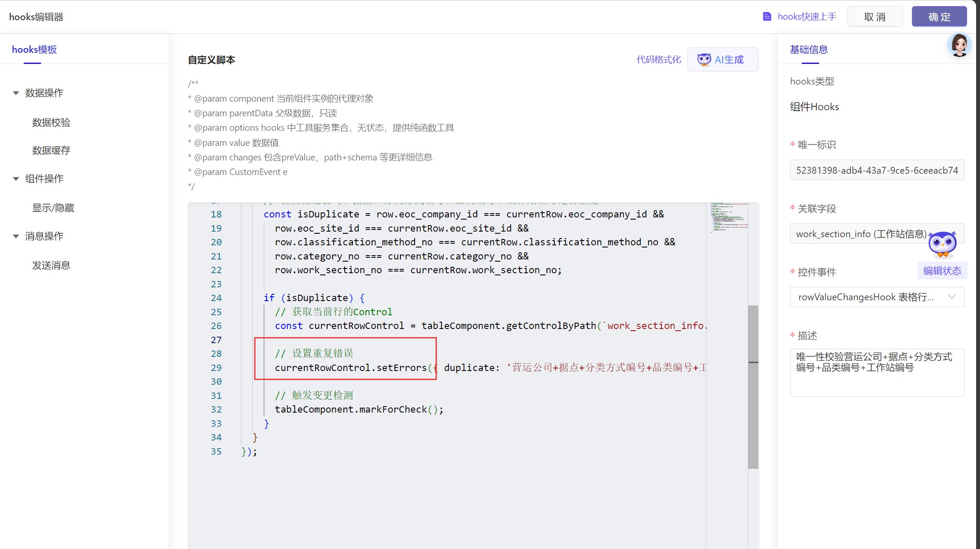
Task: Confirm with the 确定 button
Action: [x=939, y=17]
